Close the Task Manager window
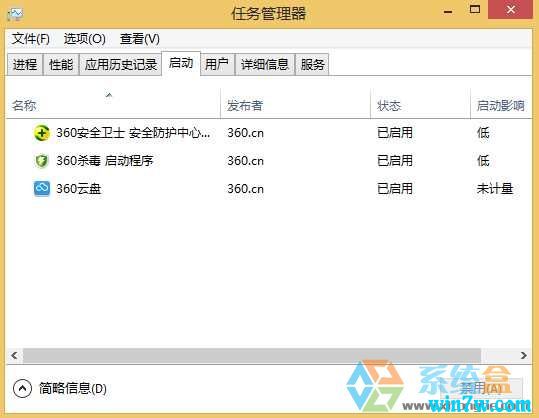This screenshot has width=539, height=418. point(510,10)
